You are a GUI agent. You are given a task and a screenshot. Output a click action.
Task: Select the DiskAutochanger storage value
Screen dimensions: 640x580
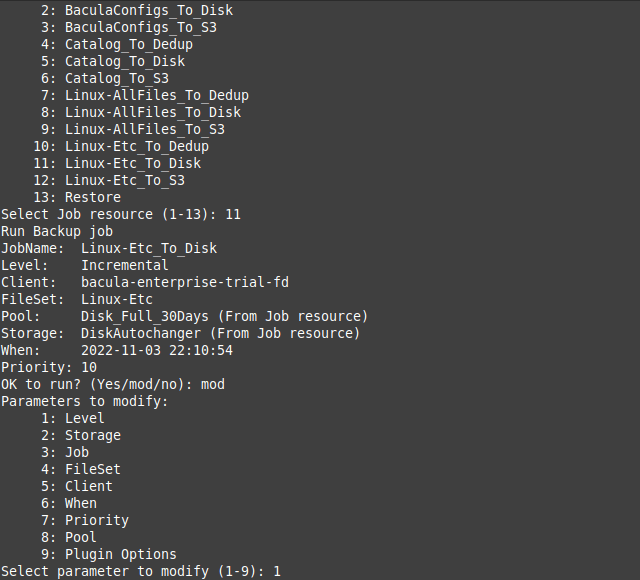(x=141, y=333)
